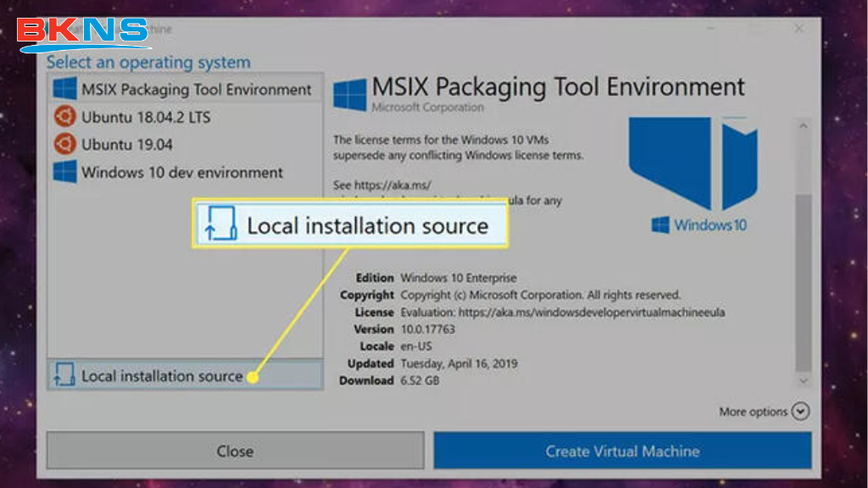The height and width of the screenshot is (488, 868).
Task: Click the BKNS logo
Action: tap(83, 34)
